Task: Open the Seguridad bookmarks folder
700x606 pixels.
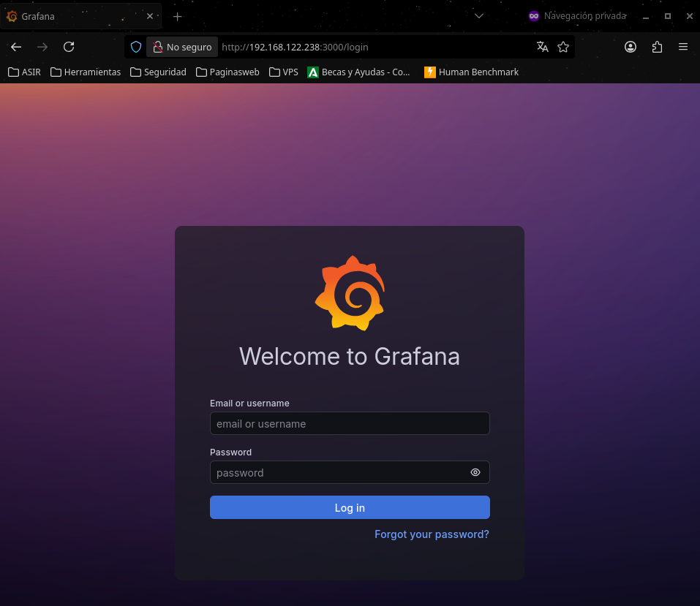Action: 159,72
